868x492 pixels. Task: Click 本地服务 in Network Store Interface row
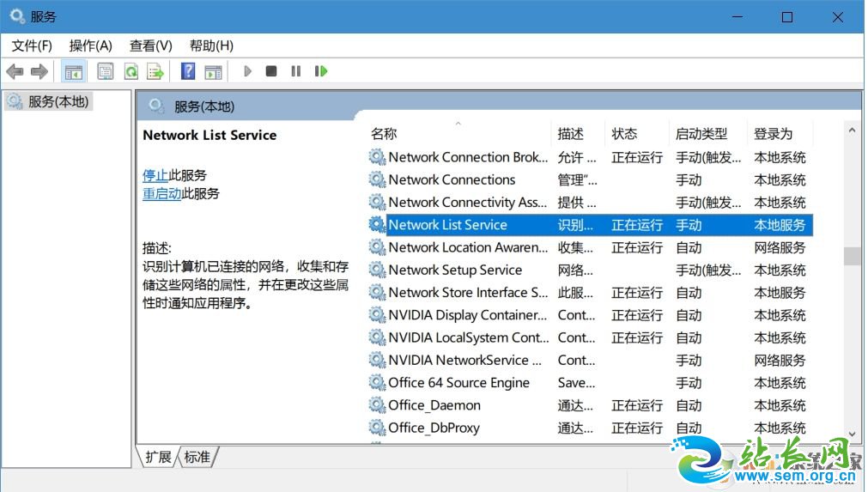click(x=780, y=292)
